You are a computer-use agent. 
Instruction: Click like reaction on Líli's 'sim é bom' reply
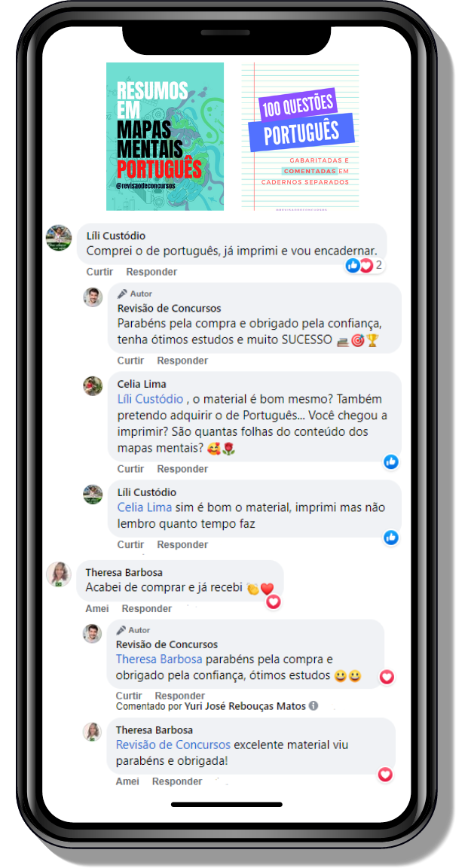tap(391, 537)
